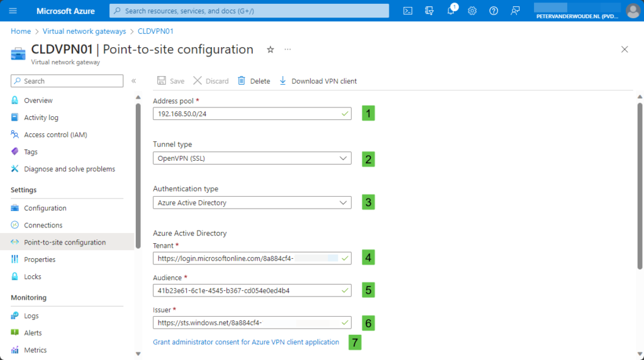Select Connections in the Settings menu

coord(43,225)
